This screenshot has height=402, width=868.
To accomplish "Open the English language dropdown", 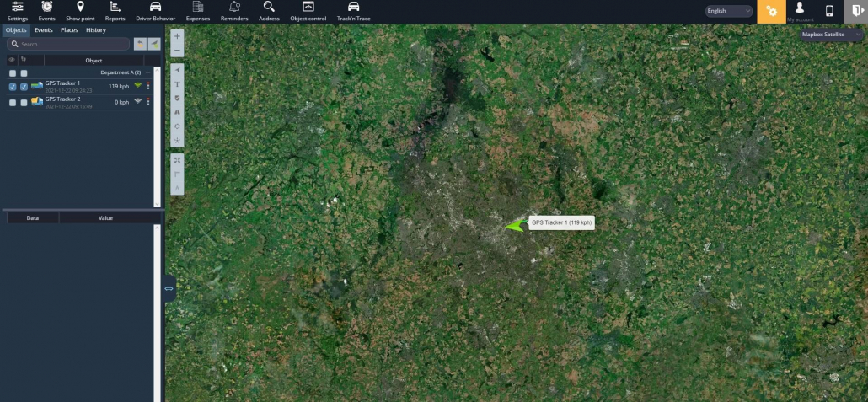I will coord(728,11).
